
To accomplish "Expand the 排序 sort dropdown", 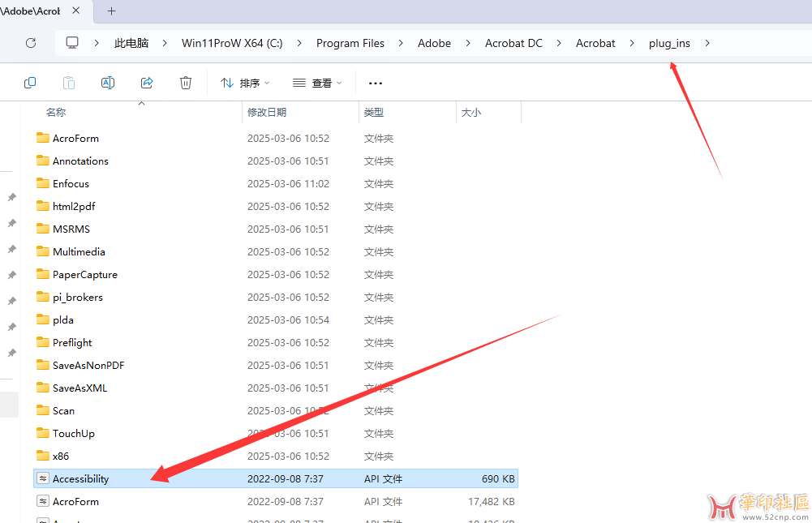I will (245, 83).
